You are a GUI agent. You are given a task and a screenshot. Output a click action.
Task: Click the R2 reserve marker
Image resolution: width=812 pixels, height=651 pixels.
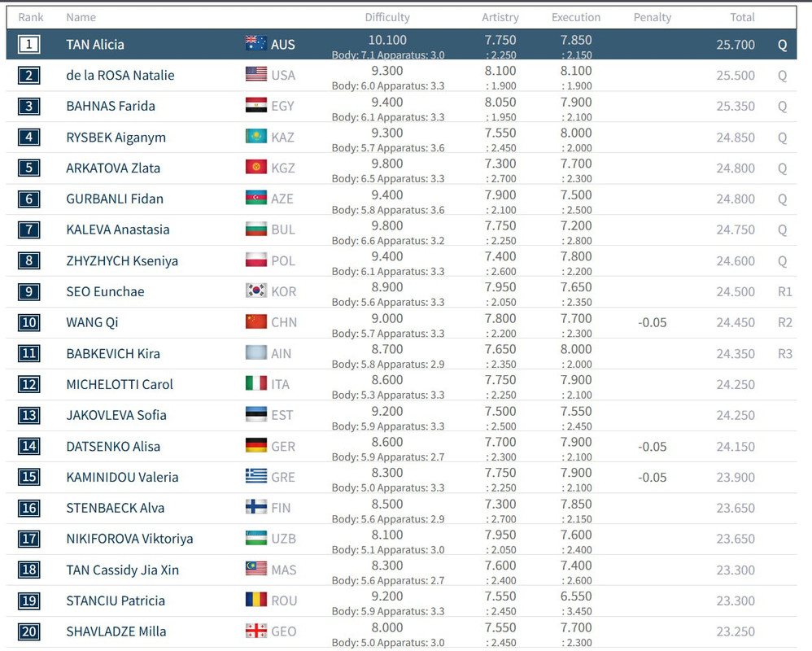[785, 322]
